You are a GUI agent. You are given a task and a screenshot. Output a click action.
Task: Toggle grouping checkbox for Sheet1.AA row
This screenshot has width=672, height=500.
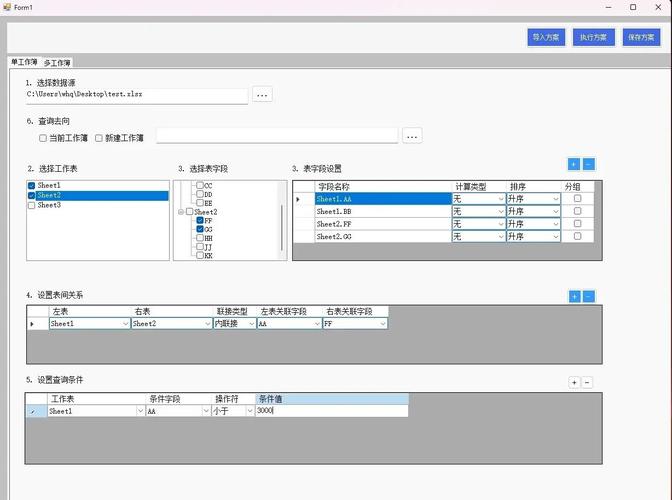click(577, 198)
